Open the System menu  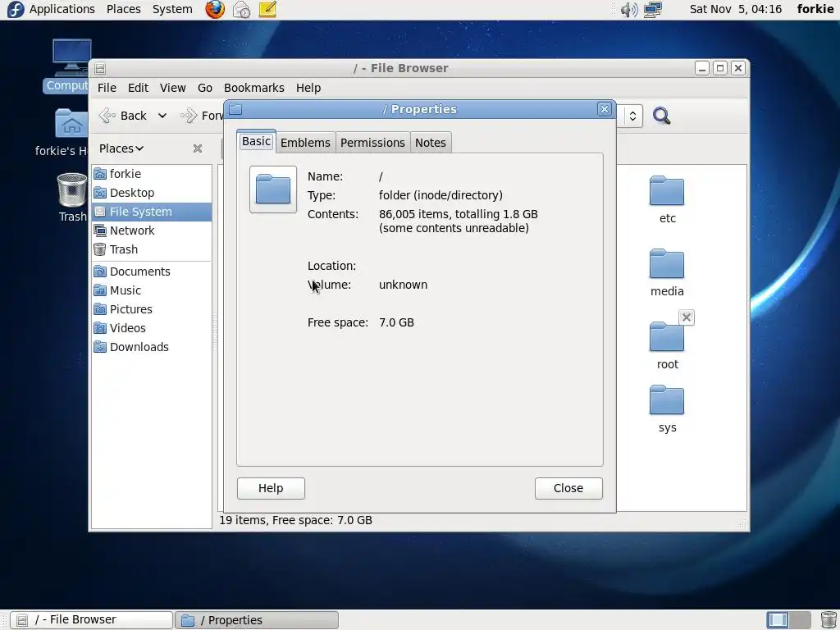pyautogui.click(x=172, y=9)
